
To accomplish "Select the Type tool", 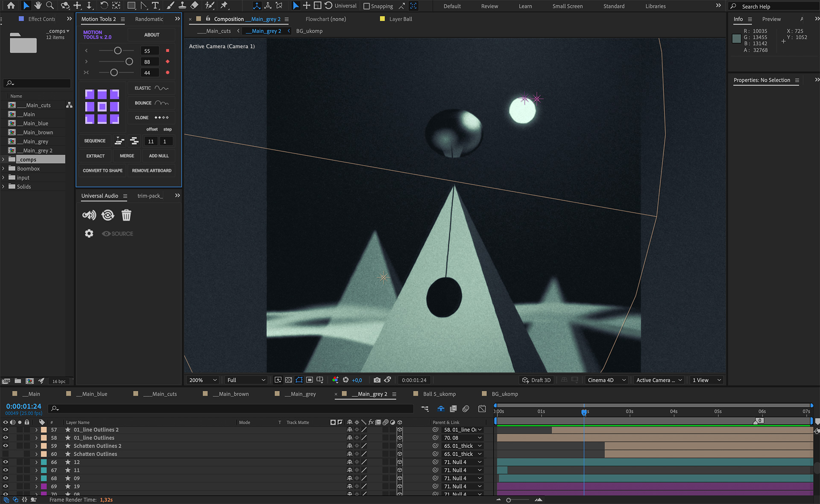I will [x=155, y=6].
